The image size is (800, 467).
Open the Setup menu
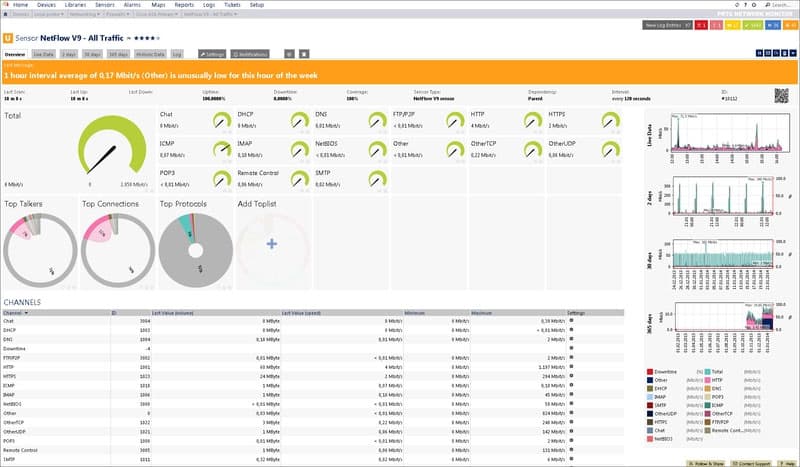click(x=257, y=5)
